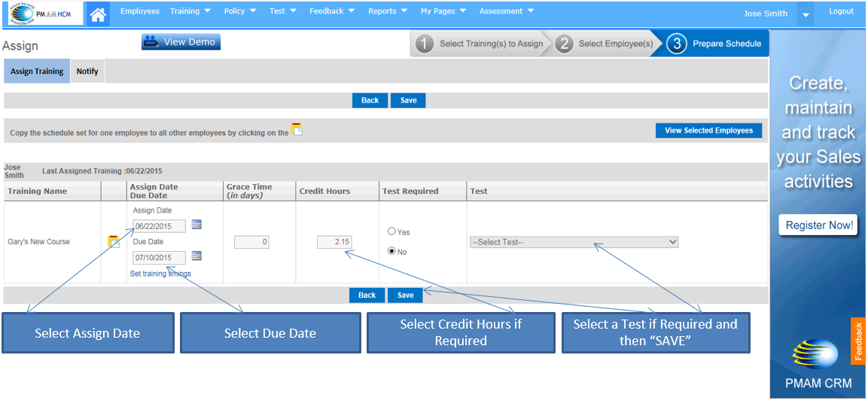Expand the Feedback menu
The height and width of the screenshot is (404, 868).
[332, 11]
